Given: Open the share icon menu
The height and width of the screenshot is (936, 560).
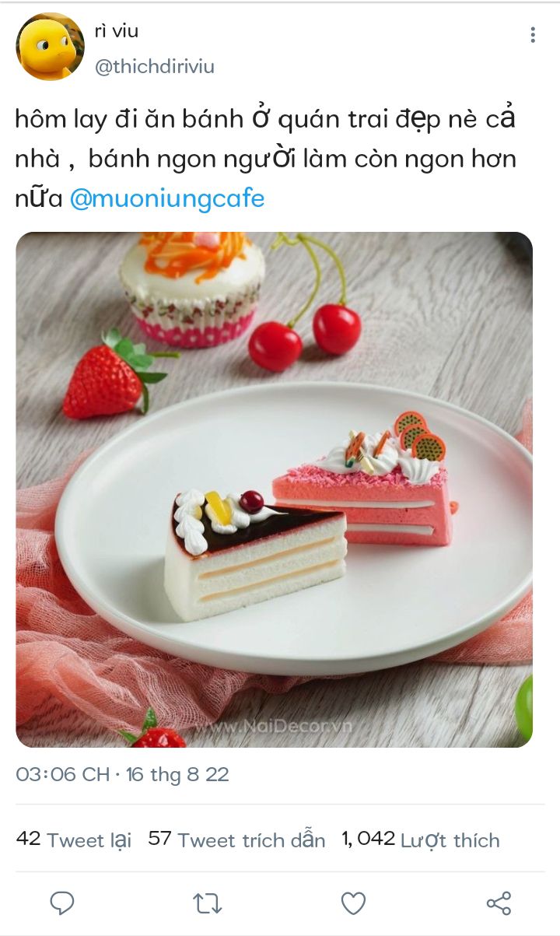Looking at the screenshot, I should point(499,903).
